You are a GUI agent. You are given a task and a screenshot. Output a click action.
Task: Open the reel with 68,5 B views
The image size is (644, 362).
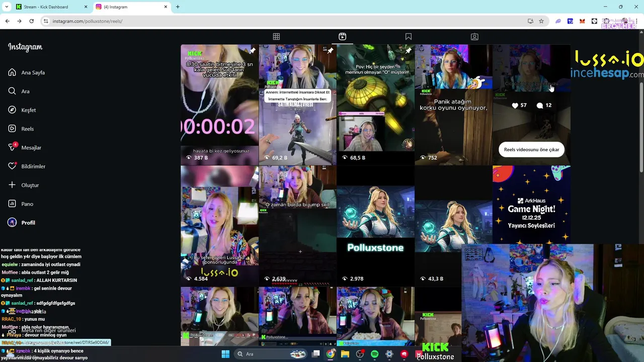pyautogui.click(x=375, y=105)
